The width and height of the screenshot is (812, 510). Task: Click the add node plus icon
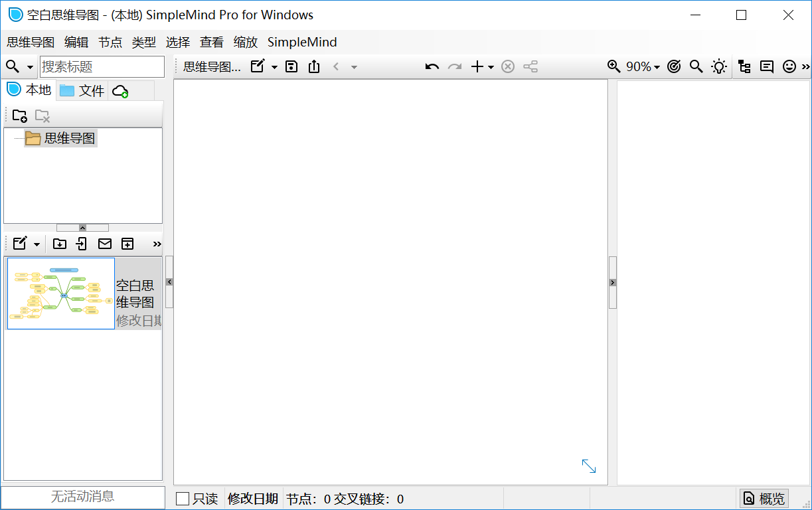(x=477, y=66)
